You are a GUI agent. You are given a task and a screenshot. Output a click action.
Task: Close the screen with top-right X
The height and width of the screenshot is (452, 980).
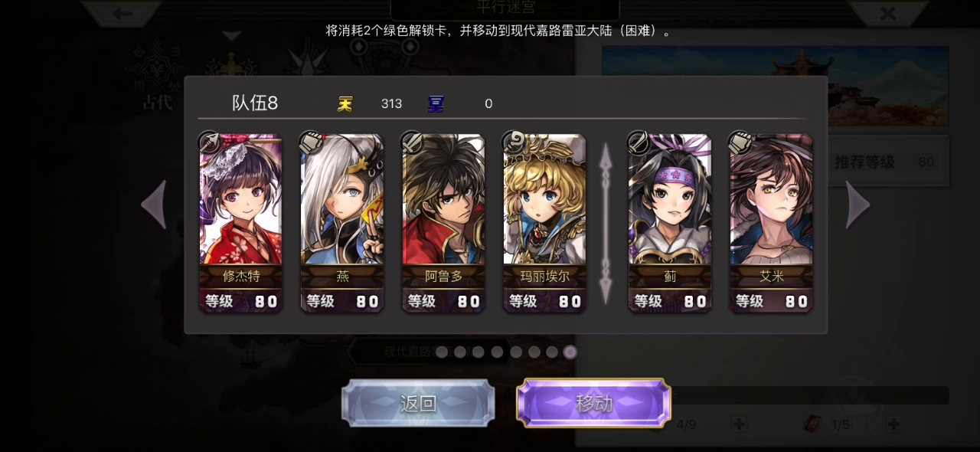(887, 13)
